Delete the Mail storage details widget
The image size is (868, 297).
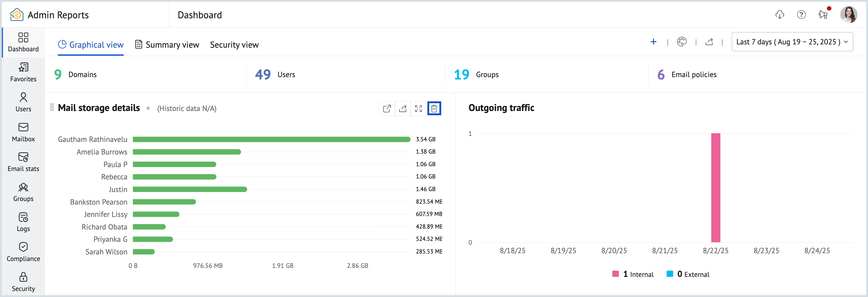click(434, 108)
